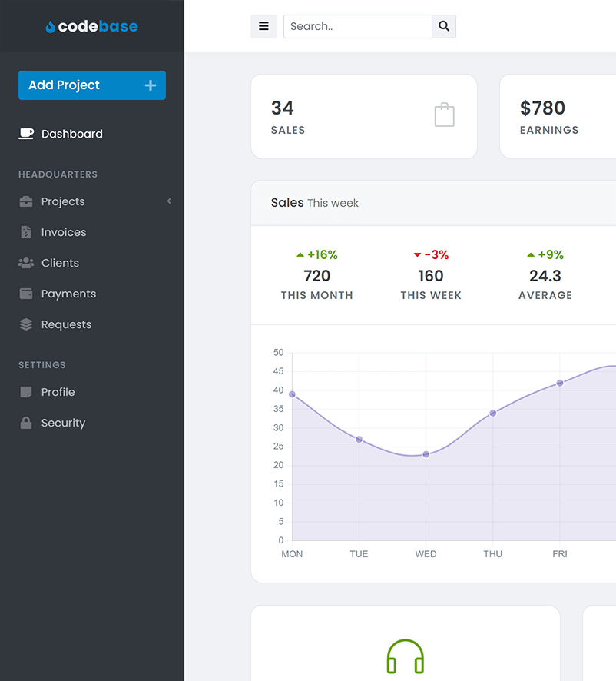This screenshot has height=681, width=616.
Task: Open the $780 Earnings stat card
Action: [558, 117]
